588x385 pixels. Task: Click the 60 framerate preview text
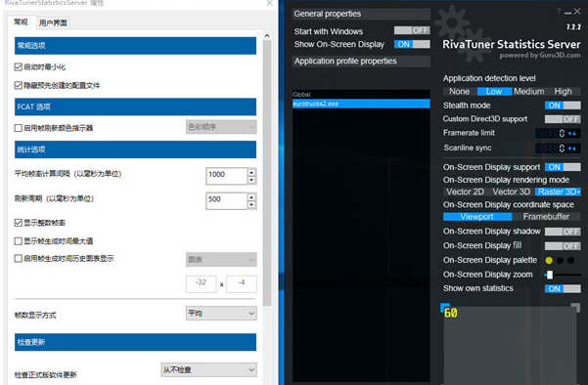click(451, 313)
